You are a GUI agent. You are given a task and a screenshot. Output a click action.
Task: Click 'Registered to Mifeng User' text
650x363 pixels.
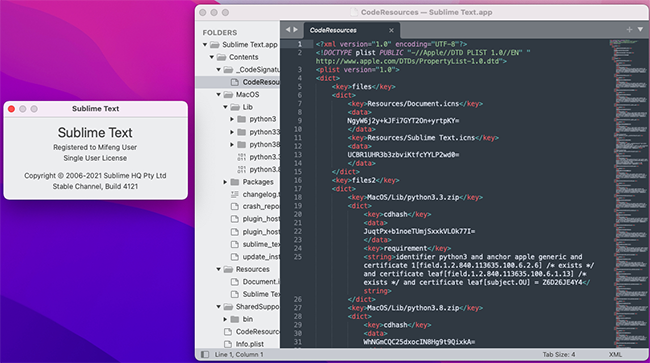[x=95, y=147]
